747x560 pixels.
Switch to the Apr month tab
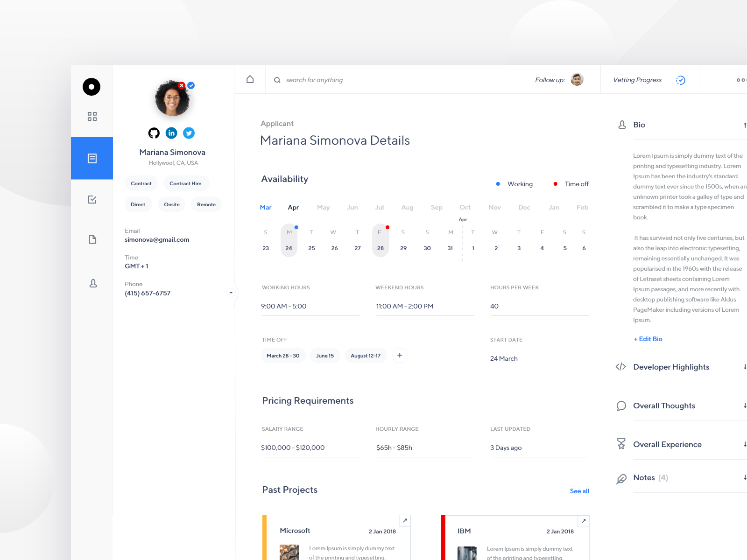coord(293,207)
